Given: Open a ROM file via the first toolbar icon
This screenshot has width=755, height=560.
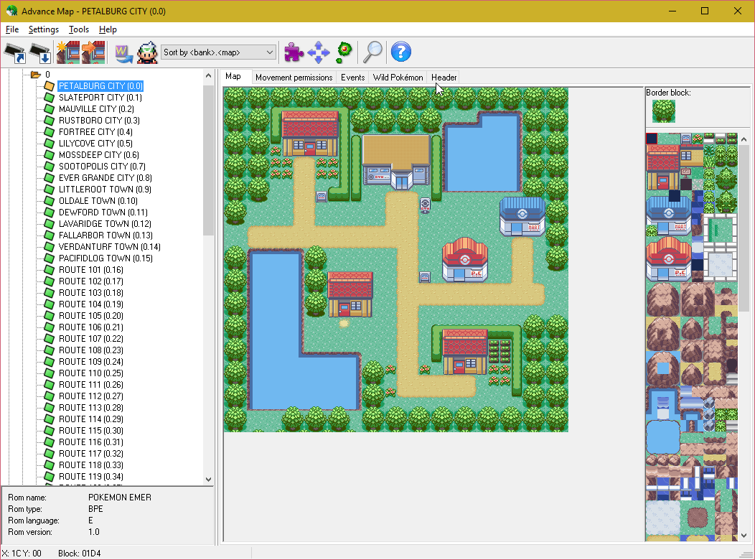Looking at the screenshot, I should click(14, 52).
